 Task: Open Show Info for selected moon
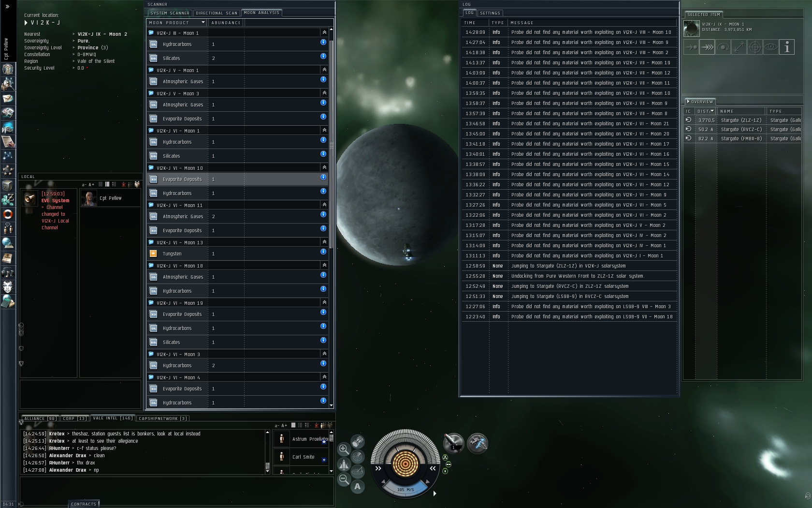point(787,47)
